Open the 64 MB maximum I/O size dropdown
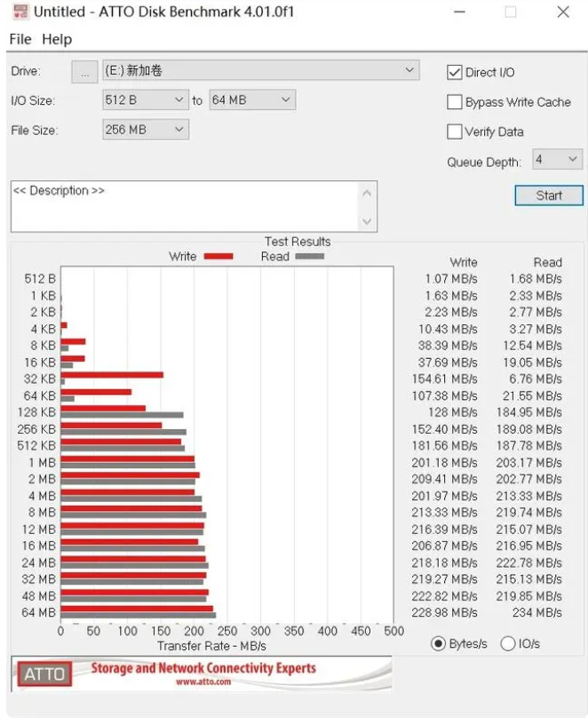 (285, 100)
